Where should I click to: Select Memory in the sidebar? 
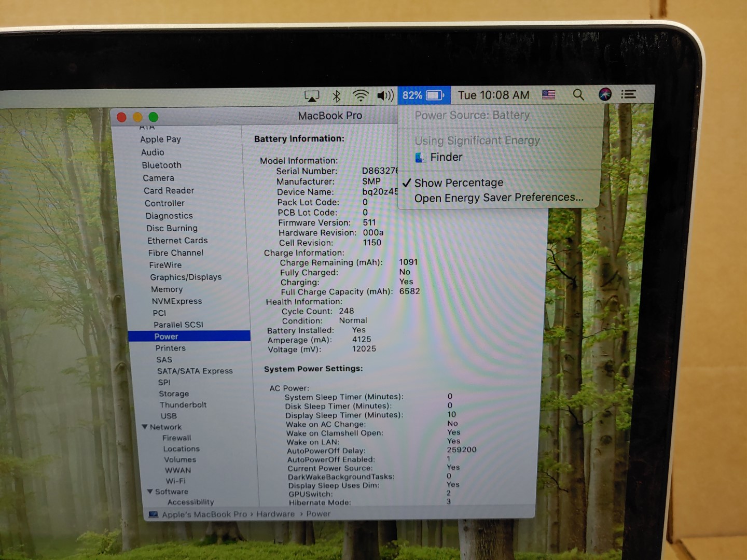pos(167,289)
